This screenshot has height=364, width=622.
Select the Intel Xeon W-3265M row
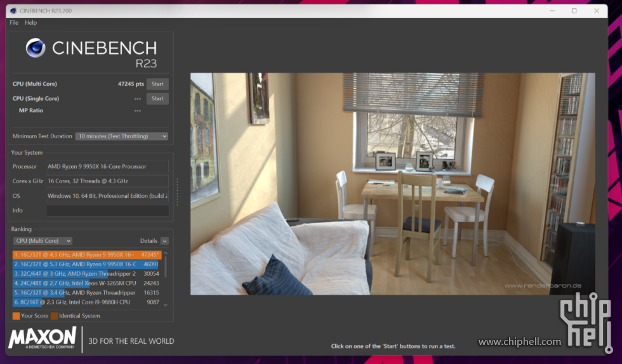(x=87, y=283)
